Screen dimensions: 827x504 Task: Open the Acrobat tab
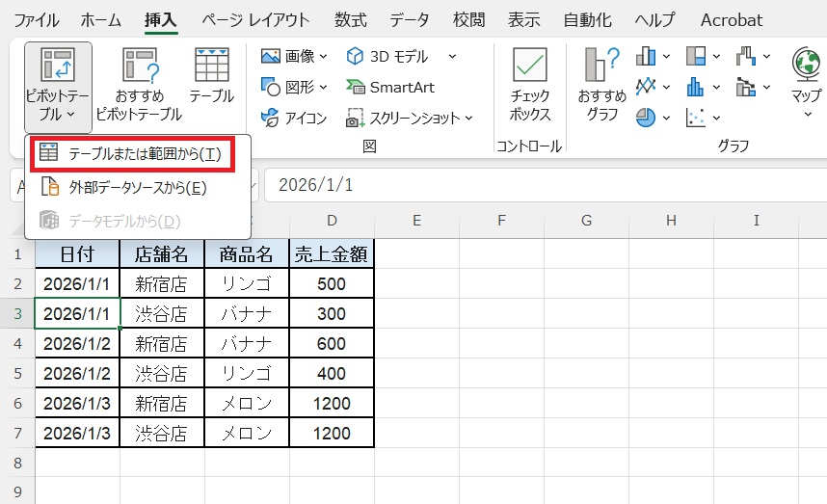[x=731, y=20]
